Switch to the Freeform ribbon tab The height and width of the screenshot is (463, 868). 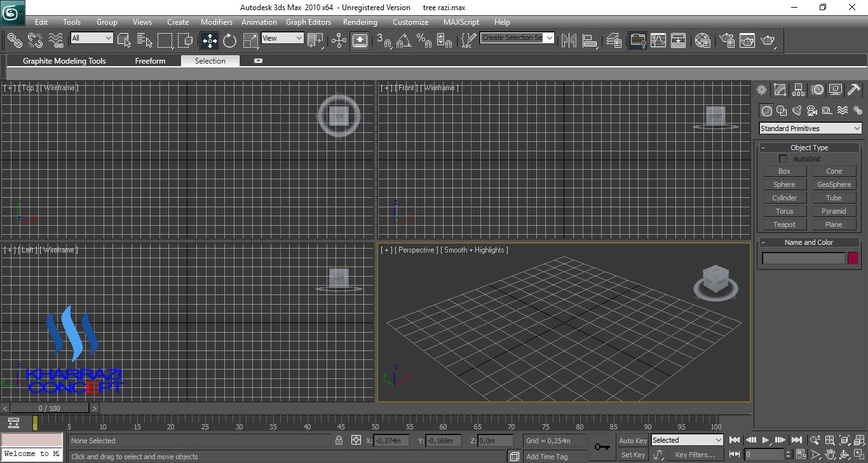(x=150, y=61)
